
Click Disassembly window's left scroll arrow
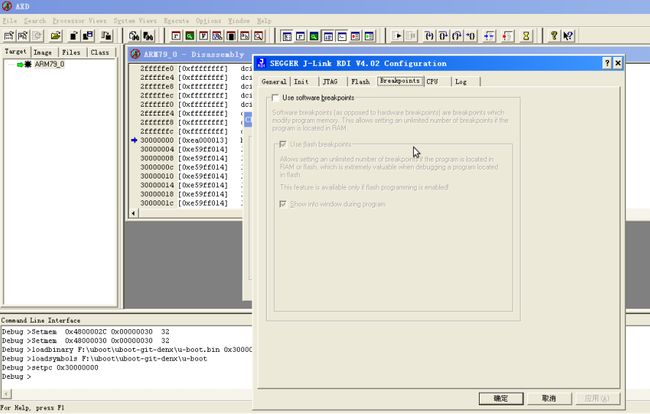click(133, 213)
